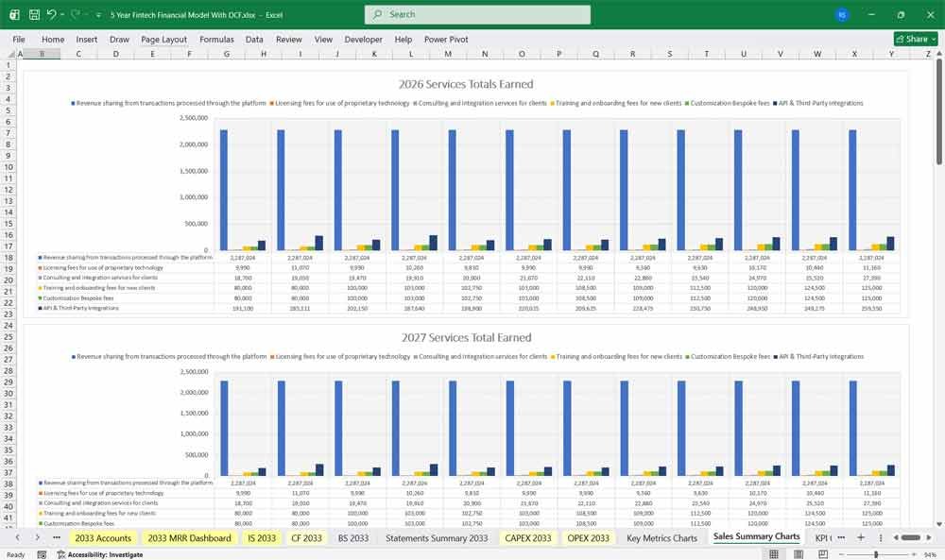Switch to 2033 Accounts sheet
The height and width of the screenshot is (560, 945).
point(103,538)
